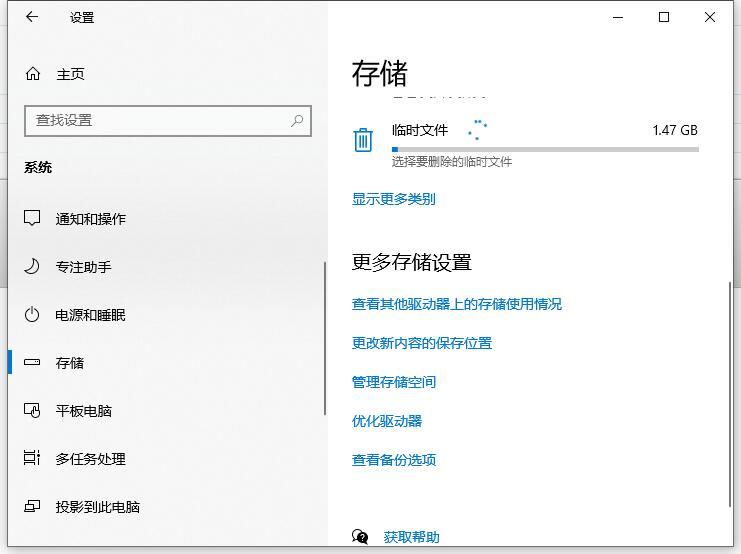The image size is (741, 554).
Task: Click the 1.47 GB size value
Action: (675, 130)
